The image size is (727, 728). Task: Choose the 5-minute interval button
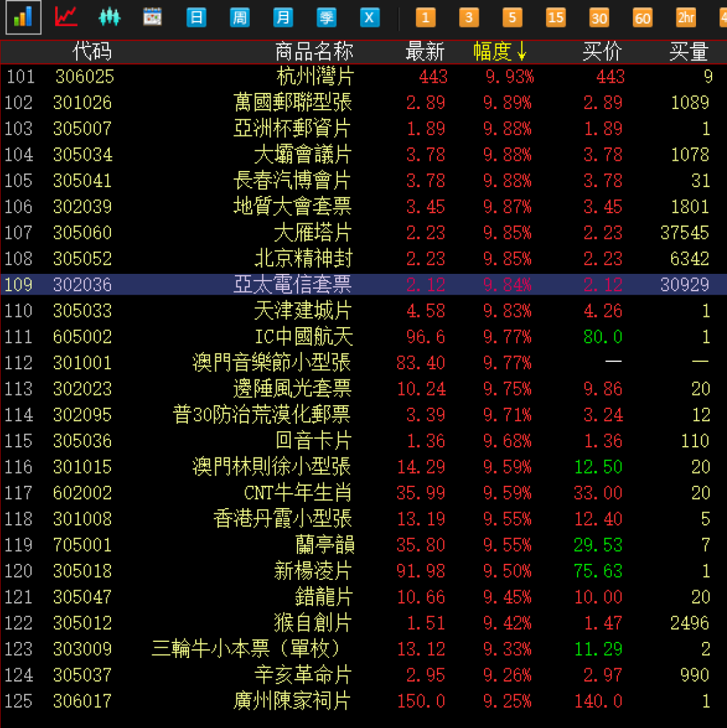[x=512, y=17]
